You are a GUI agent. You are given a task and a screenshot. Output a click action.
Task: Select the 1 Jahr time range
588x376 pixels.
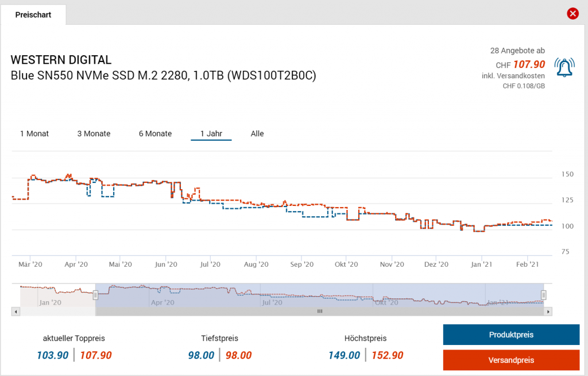click(211, 133)
